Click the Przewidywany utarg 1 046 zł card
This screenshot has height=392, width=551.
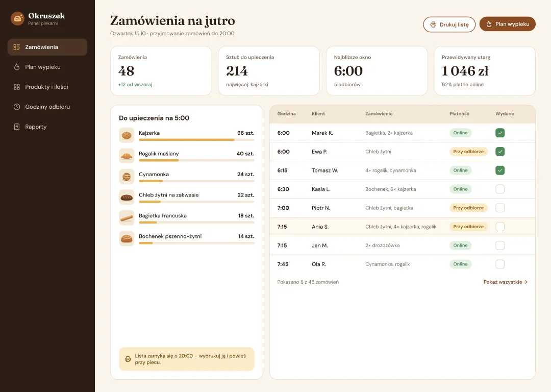pyautogui.click(x=485, y=70)
